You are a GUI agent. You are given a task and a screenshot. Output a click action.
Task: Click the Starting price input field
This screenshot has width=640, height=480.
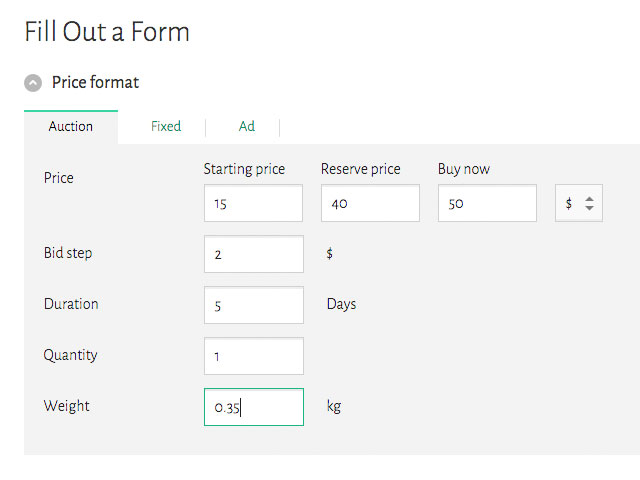click(253, 203)
